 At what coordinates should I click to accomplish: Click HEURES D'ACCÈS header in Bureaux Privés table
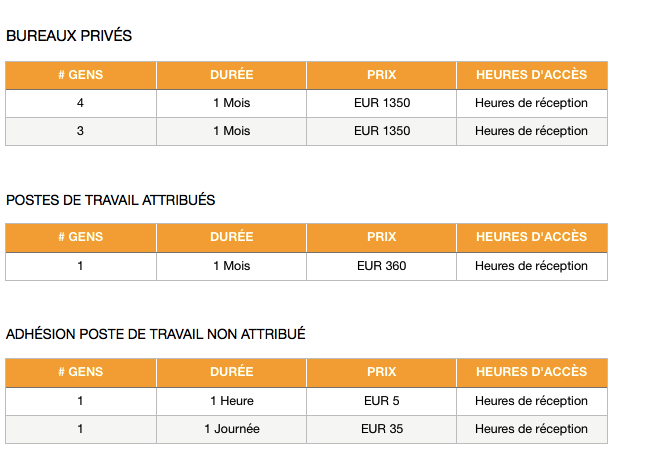(x=531, y=75)
